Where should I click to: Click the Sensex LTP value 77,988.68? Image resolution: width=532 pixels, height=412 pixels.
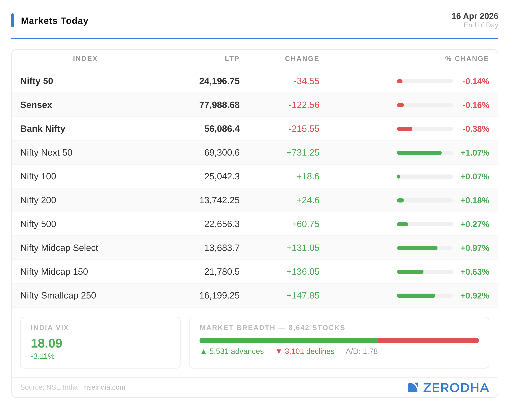click(219, 105)
